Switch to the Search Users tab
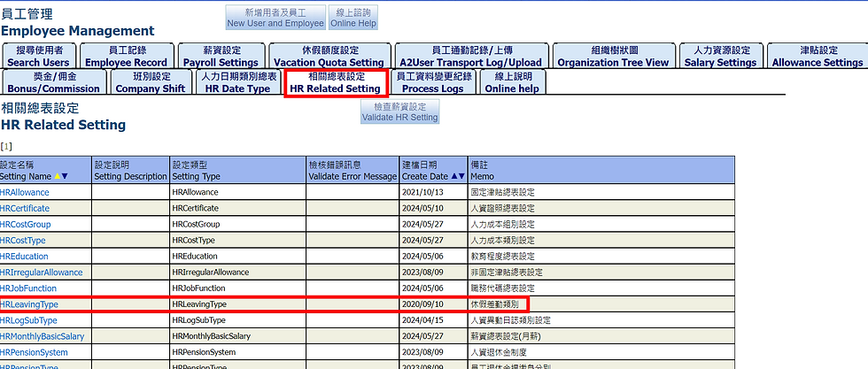Image resolution: width=868 pixels, height=369 pixels. click(x=39, y=57)
